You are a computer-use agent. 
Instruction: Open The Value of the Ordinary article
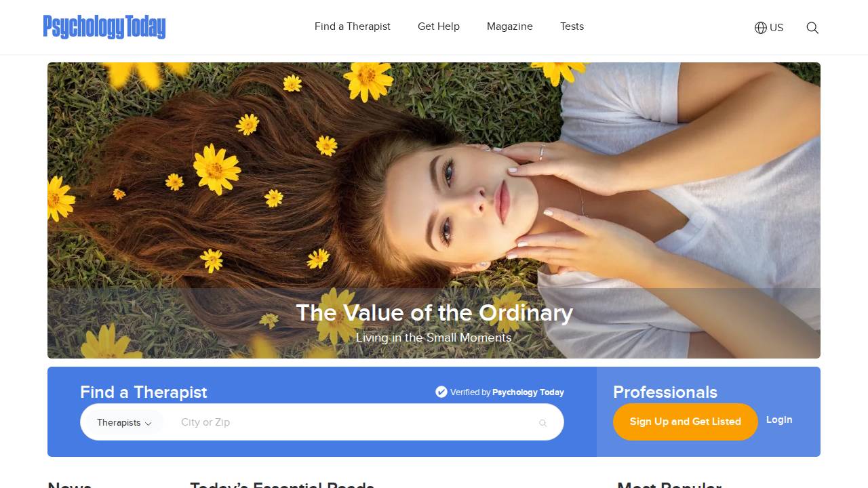click(434, 312)
